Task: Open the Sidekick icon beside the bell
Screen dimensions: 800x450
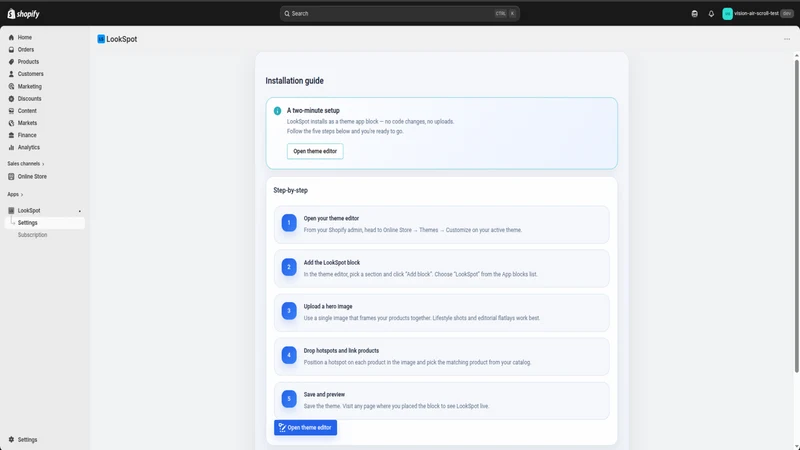Action: pos(694,14)
